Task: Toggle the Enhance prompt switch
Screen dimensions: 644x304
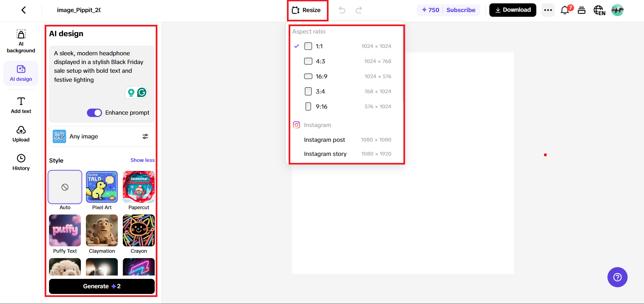Action: coord(94,113)
